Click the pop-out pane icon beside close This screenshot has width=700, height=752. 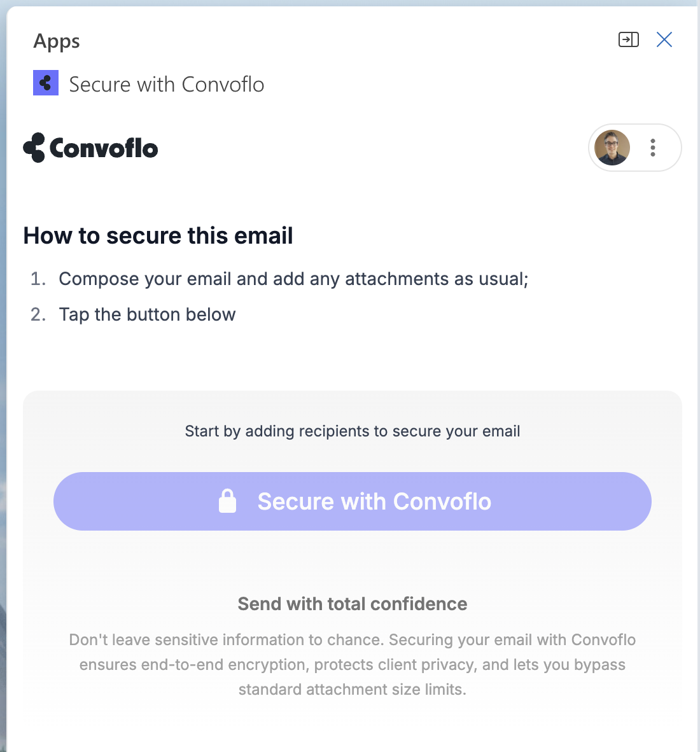click(x=629, y=39)
